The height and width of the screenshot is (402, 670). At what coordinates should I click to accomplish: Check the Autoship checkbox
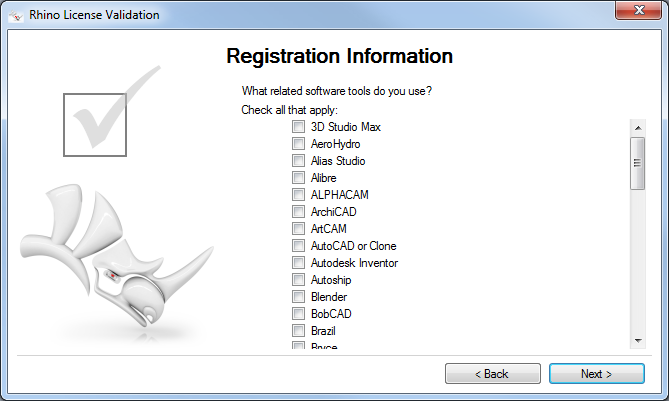click(298, 279)
